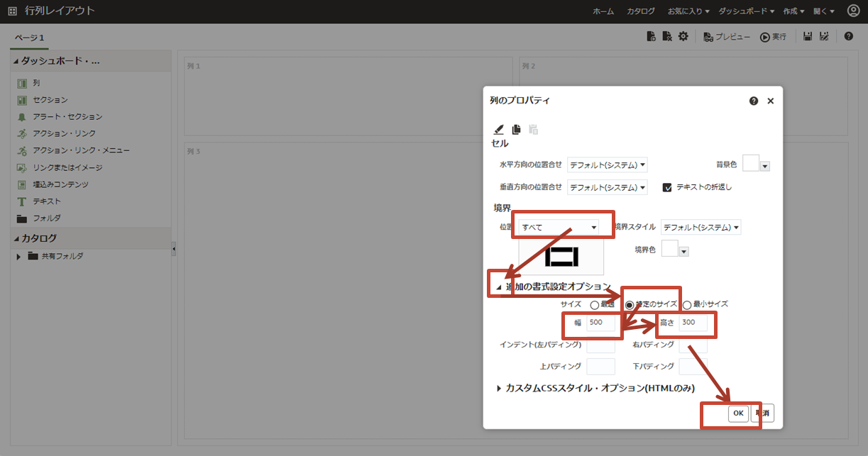Image resolution: width=868 pixels, height=456 pixels.
Task: Open the 背景色 dropdown arrow
Action: (x=765, y=167)
